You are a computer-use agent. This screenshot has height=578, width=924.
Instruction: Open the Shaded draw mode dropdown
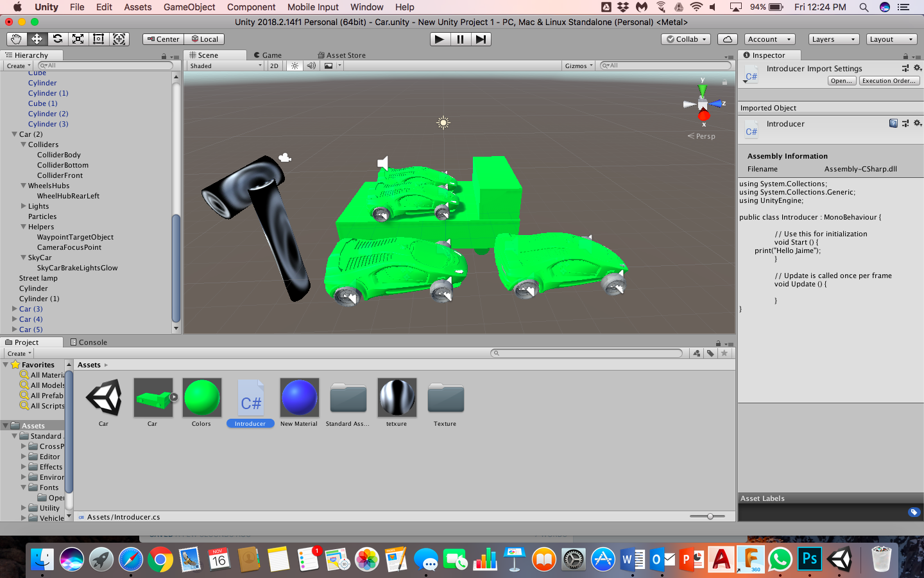tap(225, 66)
